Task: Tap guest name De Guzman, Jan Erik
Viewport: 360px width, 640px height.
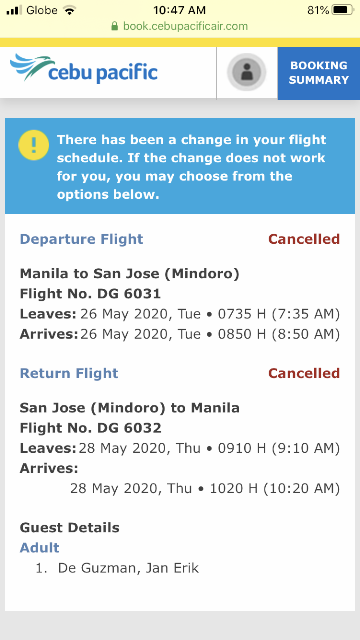Action: pos(128,568)
